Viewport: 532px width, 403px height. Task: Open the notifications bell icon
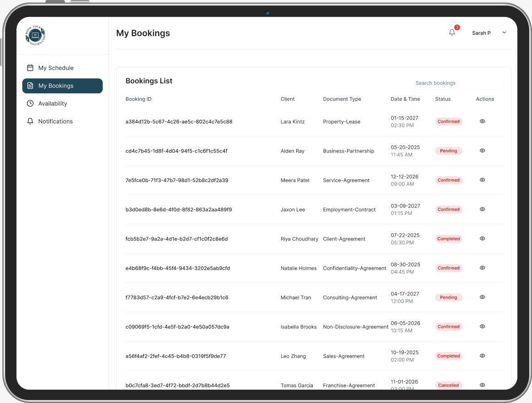pos(452,33)
